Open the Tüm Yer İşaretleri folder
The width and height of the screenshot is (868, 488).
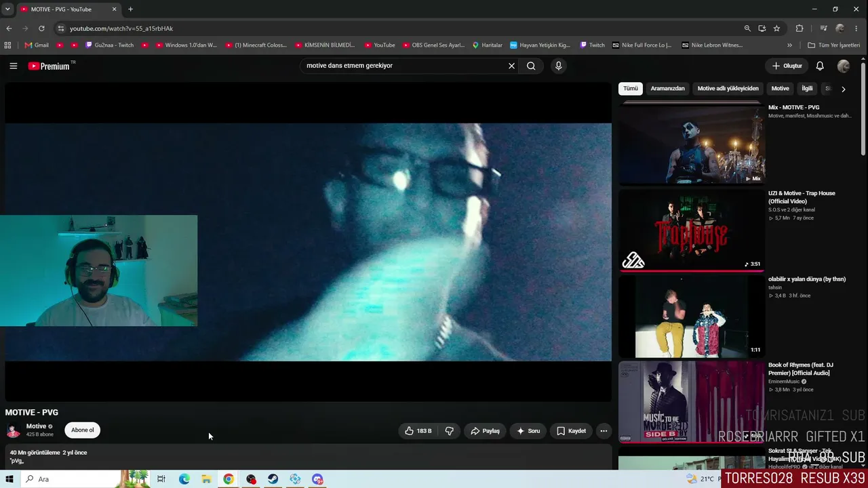click(x=834, y=45)
